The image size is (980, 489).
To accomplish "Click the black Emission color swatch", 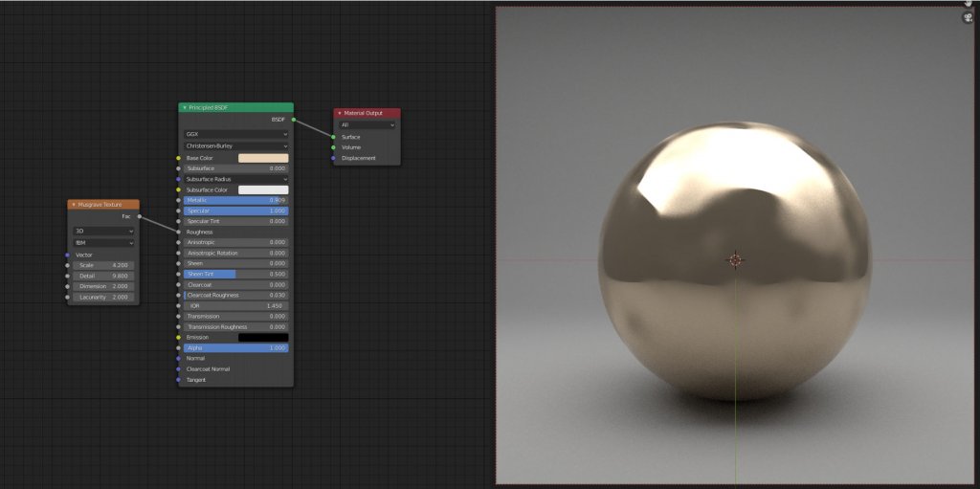I will tap(262, 338).
